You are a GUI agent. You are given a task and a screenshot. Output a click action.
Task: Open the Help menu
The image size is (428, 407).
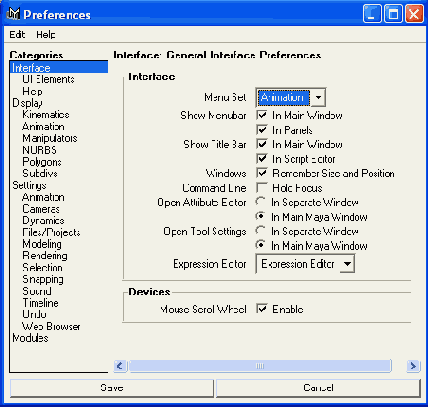pos(46,34)
